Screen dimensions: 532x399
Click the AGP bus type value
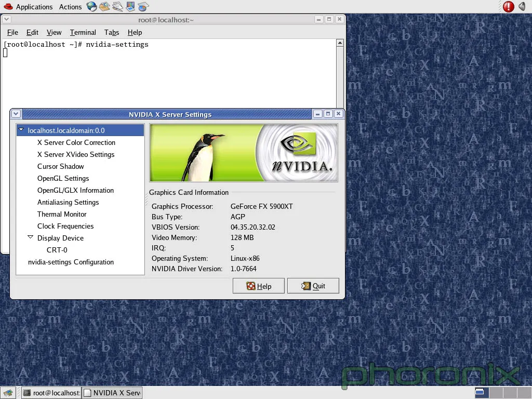coord(237,217)
